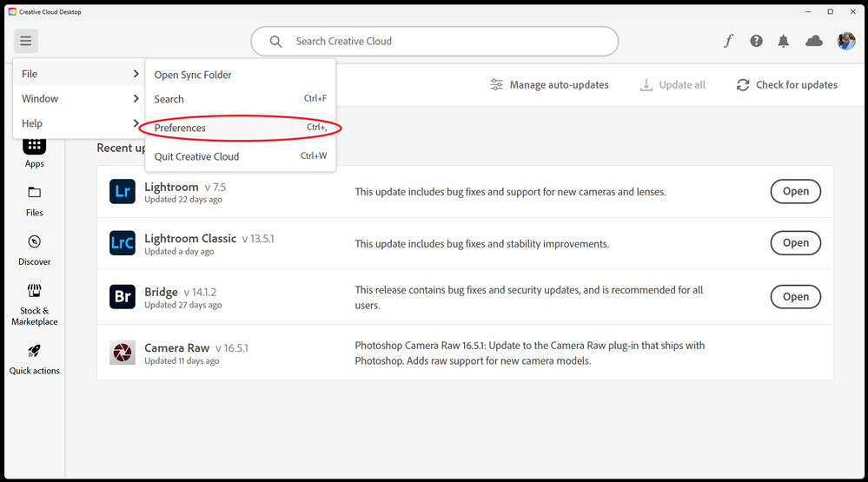Choose Open Sync Folder
The height and width of the screenshot is (482, 868).
pos(241,75)
